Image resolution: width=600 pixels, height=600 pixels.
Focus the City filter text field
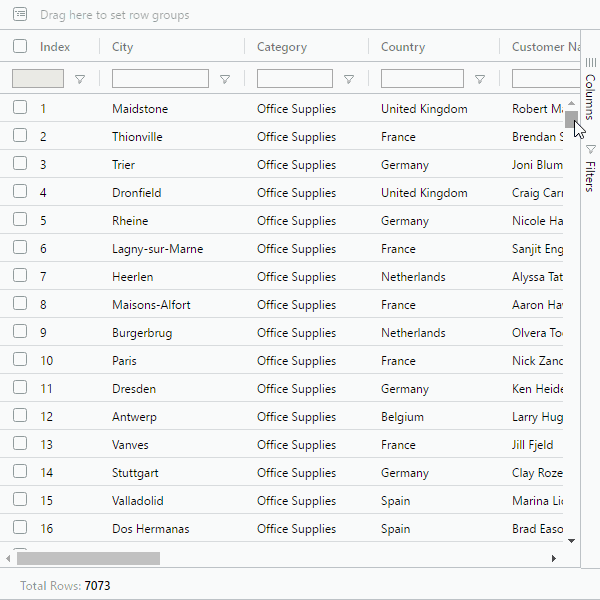(x=160, y=79)
